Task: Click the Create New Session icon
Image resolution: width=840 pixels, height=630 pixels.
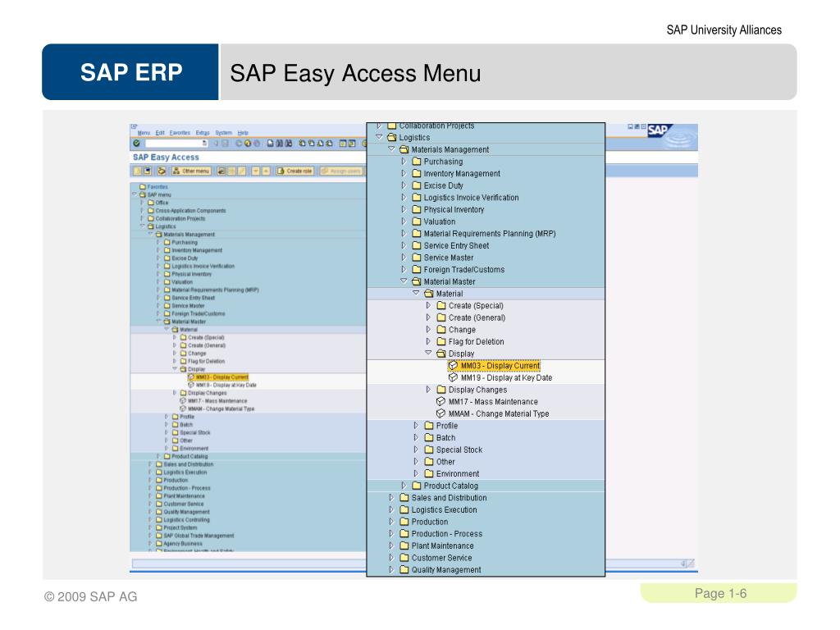Action: 343,143
